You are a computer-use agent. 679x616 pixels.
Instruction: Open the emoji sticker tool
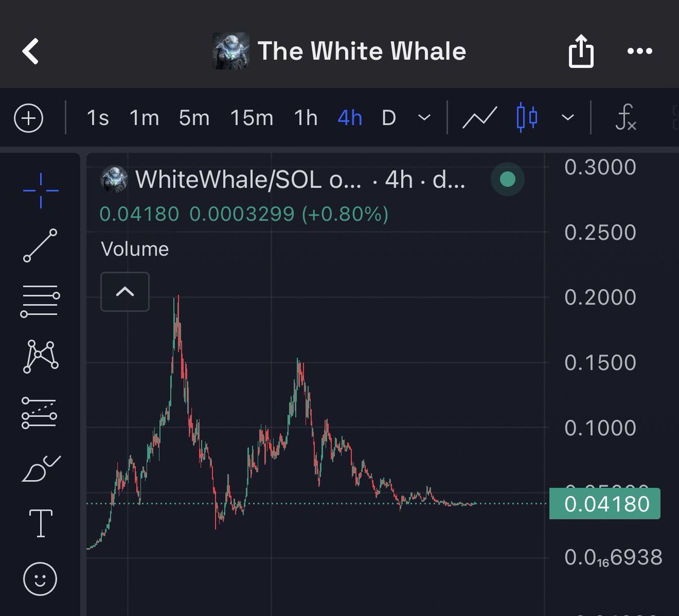click(x=40, y=579)
